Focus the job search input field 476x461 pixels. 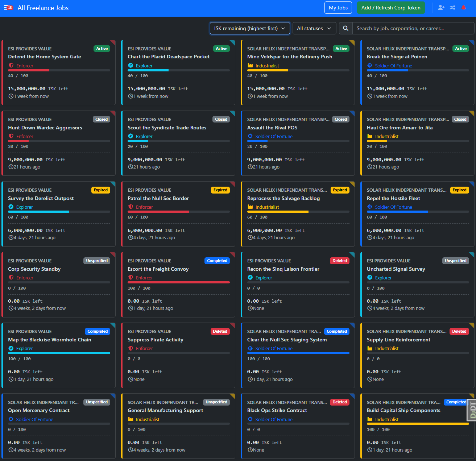[x=413, y=28]
